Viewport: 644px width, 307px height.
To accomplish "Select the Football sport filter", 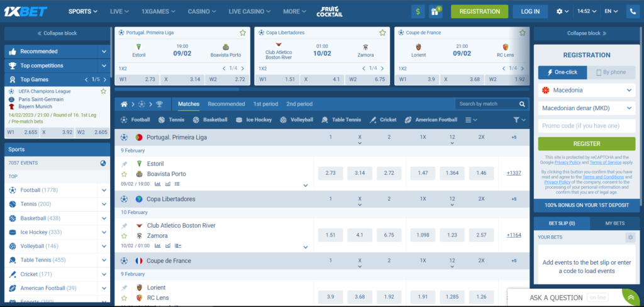I will pyautogui.click(x=135, y=120).
